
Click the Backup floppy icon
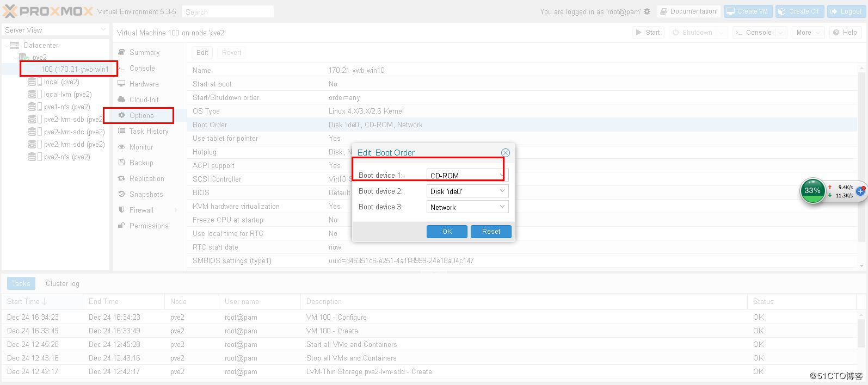pos(121,163)
